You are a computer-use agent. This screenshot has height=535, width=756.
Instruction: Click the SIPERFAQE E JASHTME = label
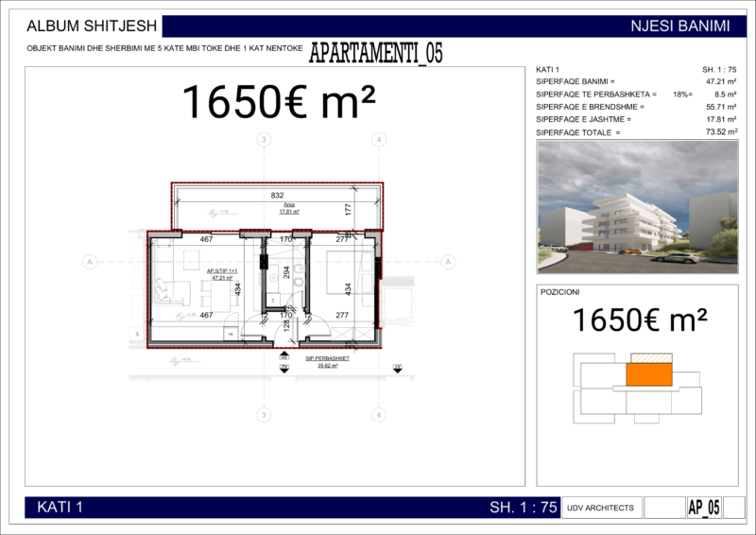click(x=583, y=119)
